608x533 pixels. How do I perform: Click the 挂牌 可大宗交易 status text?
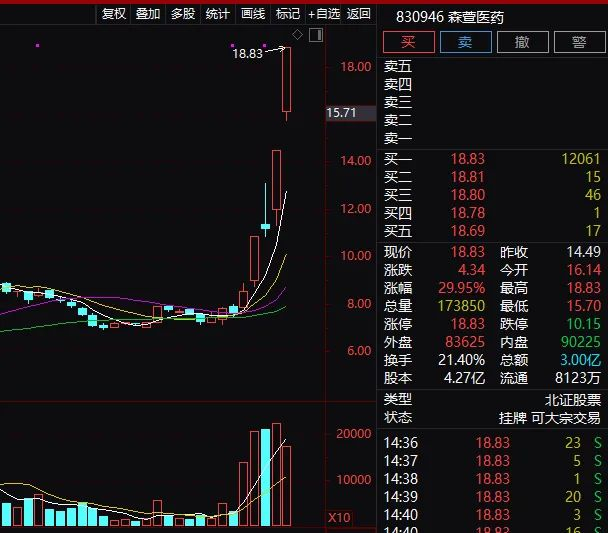coord(549,418)
